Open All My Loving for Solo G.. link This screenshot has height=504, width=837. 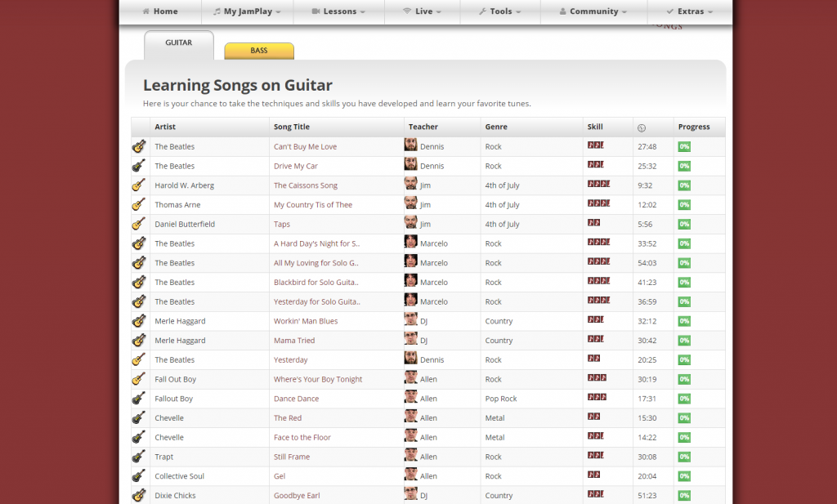(316, 263)
